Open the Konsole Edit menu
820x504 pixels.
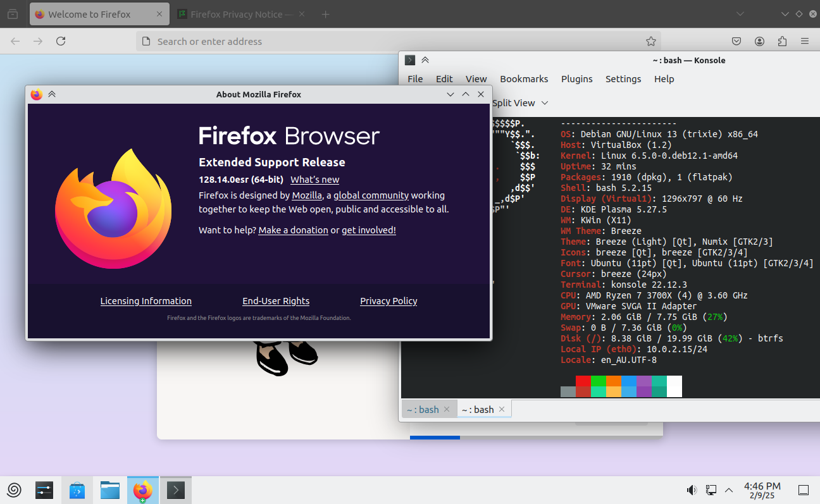444,79
